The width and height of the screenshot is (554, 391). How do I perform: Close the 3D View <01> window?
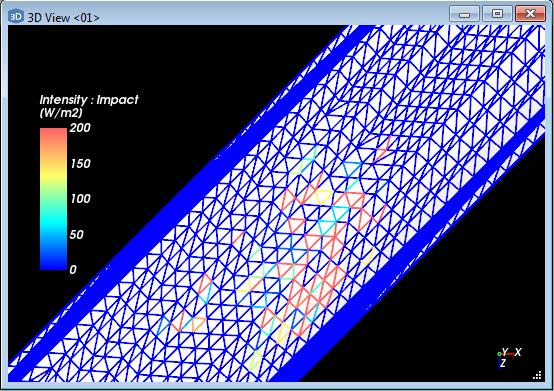530,14
